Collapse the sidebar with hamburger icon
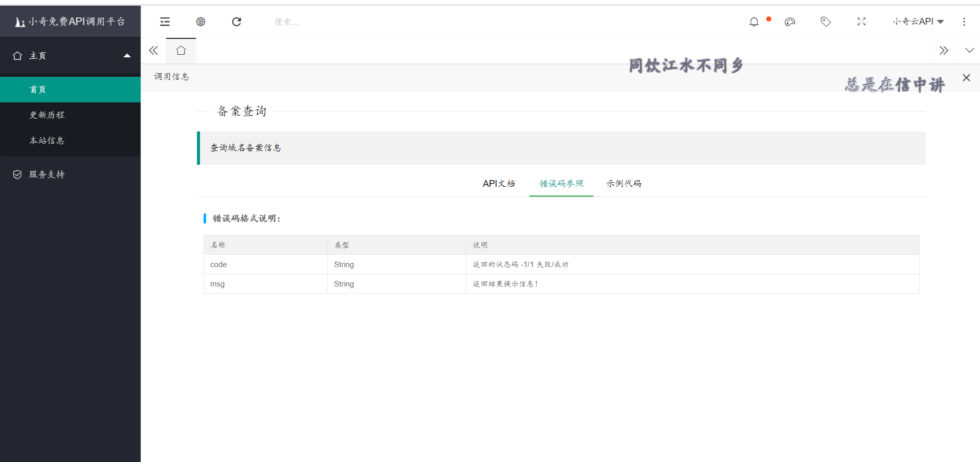The height and width of the screenshot is (462, 980). [165, 21]
